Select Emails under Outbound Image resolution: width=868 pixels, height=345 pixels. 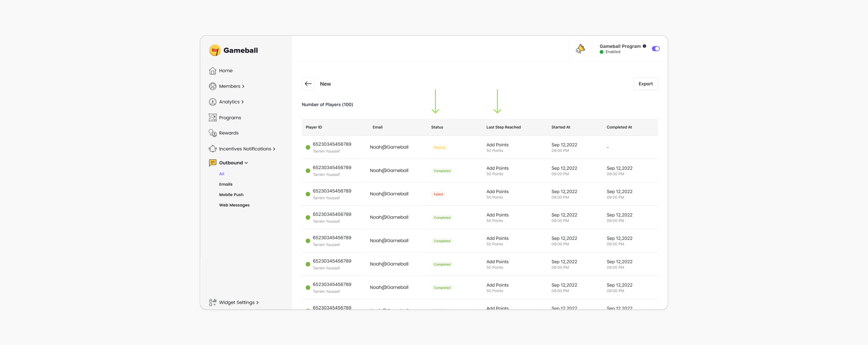225,184
